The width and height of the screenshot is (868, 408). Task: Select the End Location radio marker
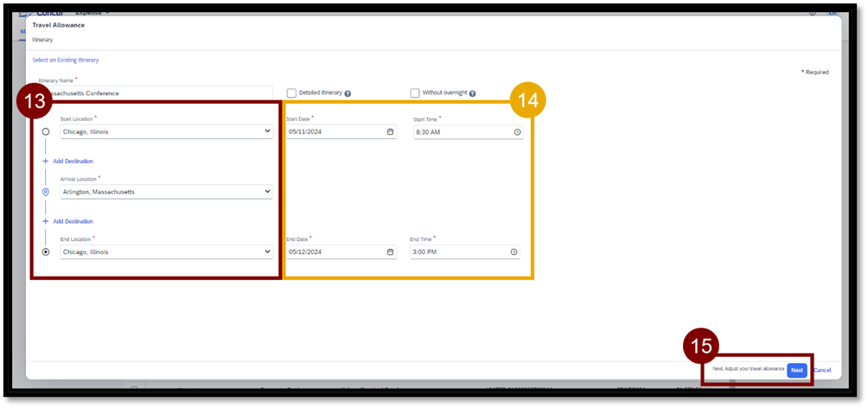(46, 252)
